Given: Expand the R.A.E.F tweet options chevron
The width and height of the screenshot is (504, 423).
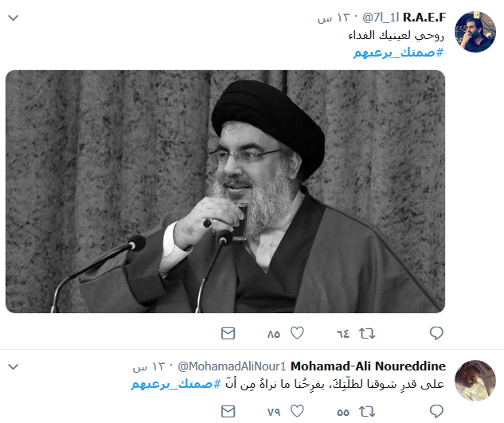Looking at the screenshot, I should pos(14,18).
